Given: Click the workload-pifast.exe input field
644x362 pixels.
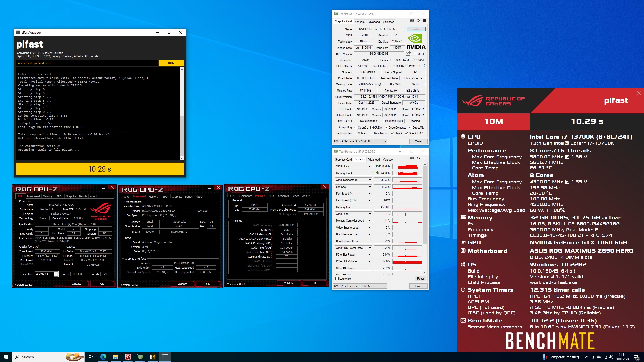Looking at the screenshot, I should pos(87,63).
